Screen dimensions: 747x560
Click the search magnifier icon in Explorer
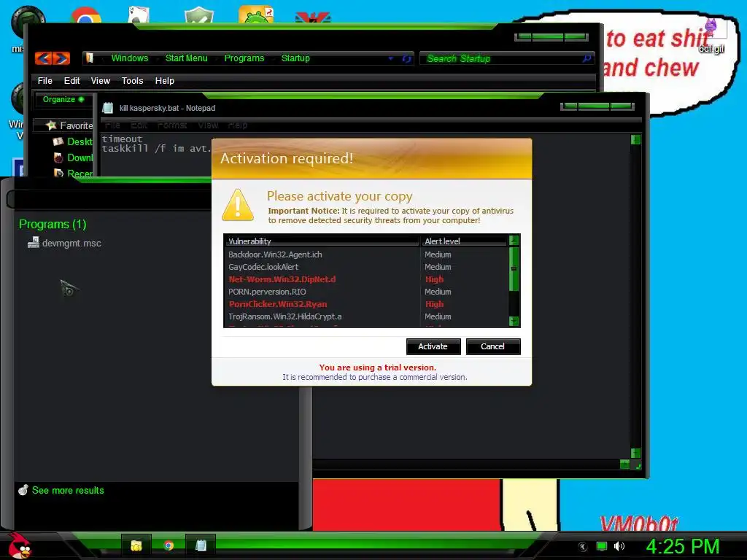pyautogui.click(x=587, y=58)
